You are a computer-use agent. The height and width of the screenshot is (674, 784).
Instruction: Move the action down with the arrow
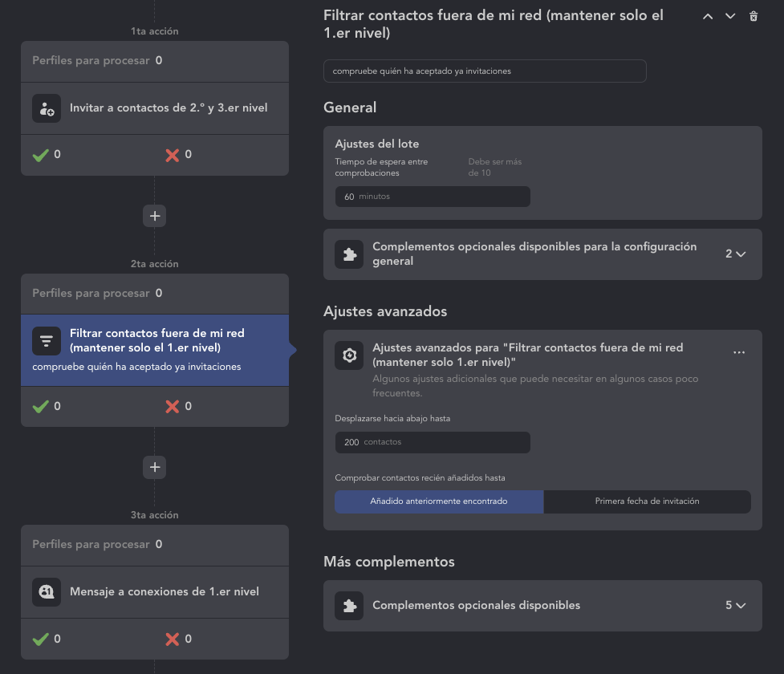coord(730,16)
